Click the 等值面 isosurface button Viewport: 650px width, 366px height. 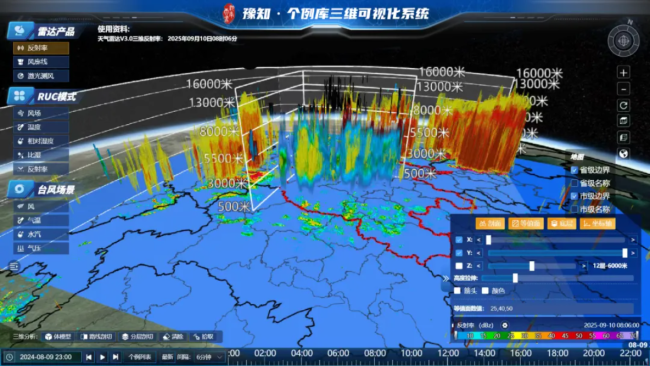point(526,223)
